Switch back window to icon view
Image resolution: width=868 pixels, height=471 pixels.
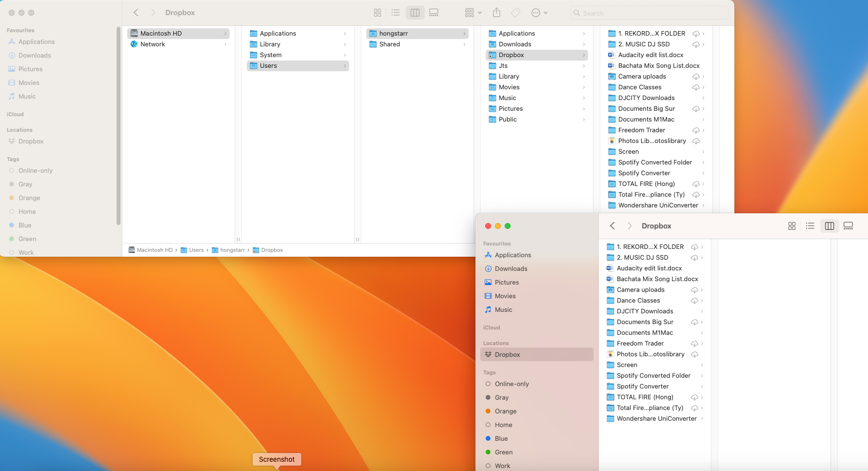(x=377, y=13)
